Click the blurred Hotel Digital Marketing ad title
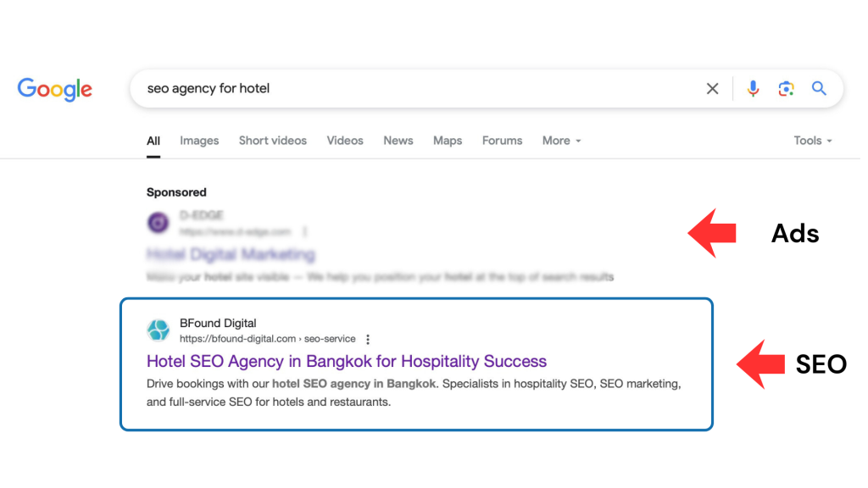The width and height of the screenshot is (868, 488). pos(231,254)
